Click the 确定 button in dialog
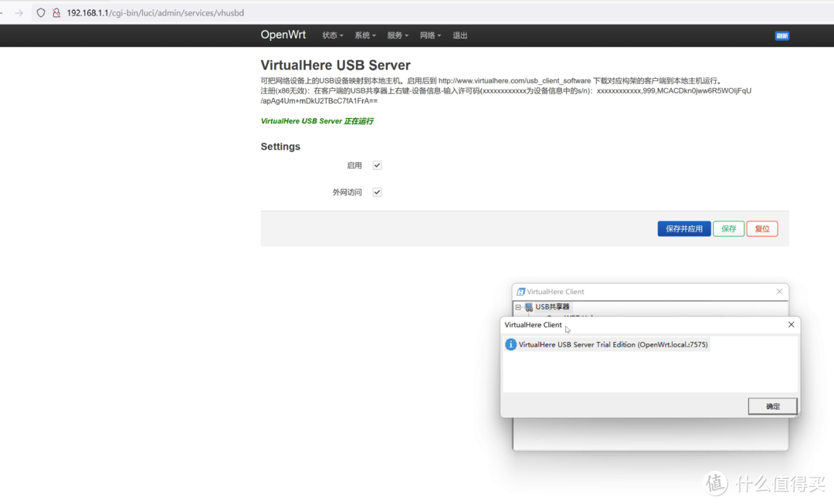 tap(772, 406)
